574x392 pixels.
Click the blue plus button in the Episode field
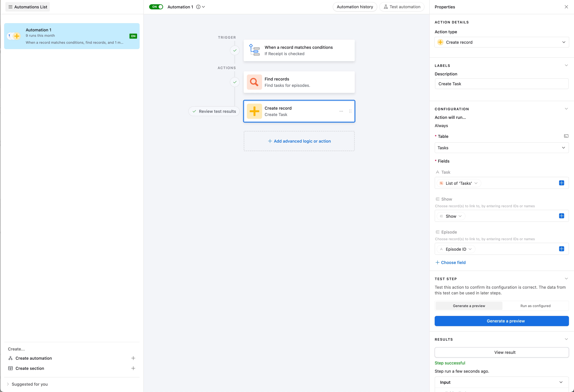coord(561,249)
